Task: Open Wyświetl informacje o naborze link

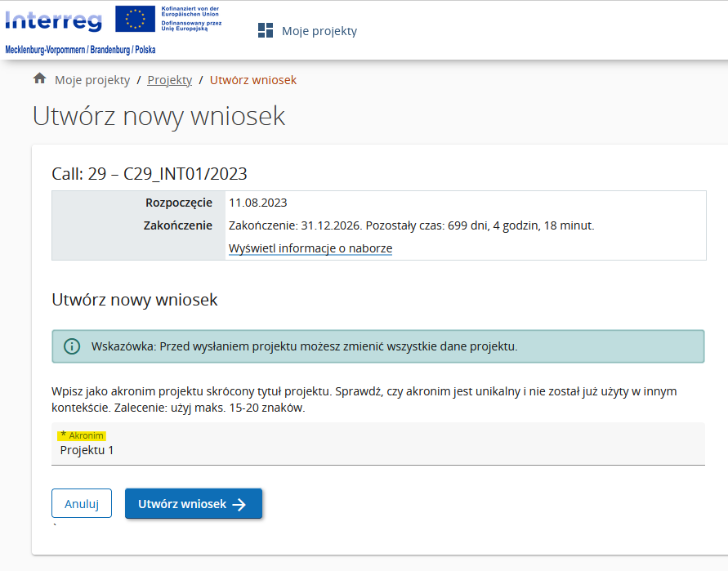Action: (x=310, y=248)
